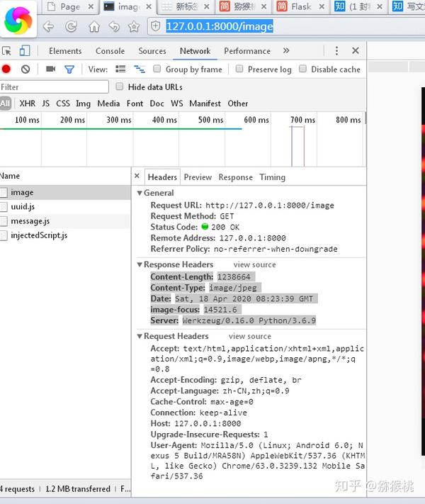Use large request rows view icon
Image resolution: width=425 pixels, height=504 pixels.
click(x=120, y=69)
